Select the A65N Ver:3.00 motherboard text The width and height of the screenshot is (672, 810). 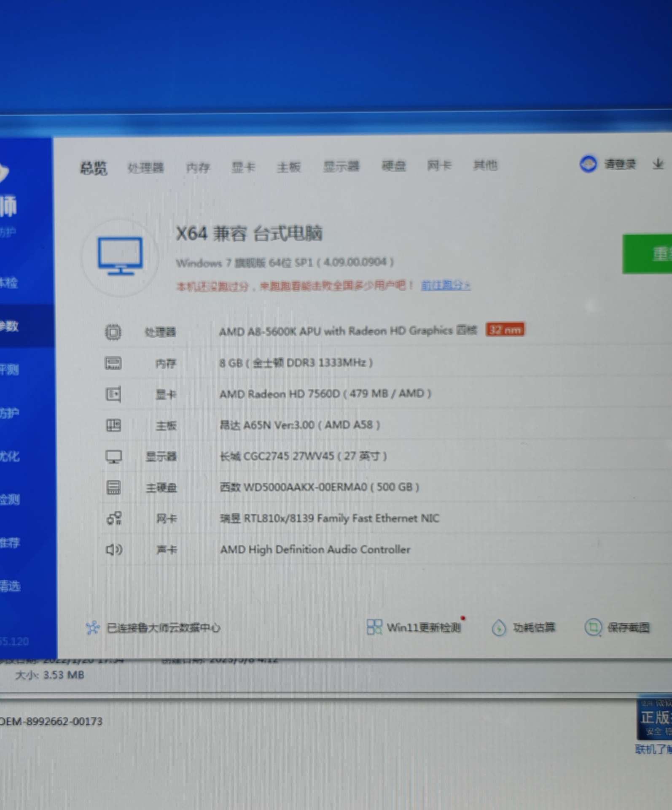[x=300, y=425]
